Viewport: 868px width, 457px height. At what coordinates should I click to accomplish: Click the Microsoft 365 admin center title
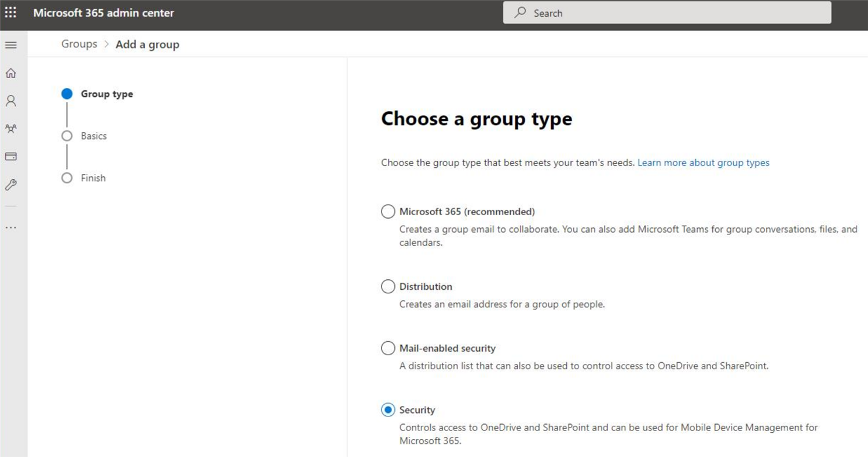[104, 13]
